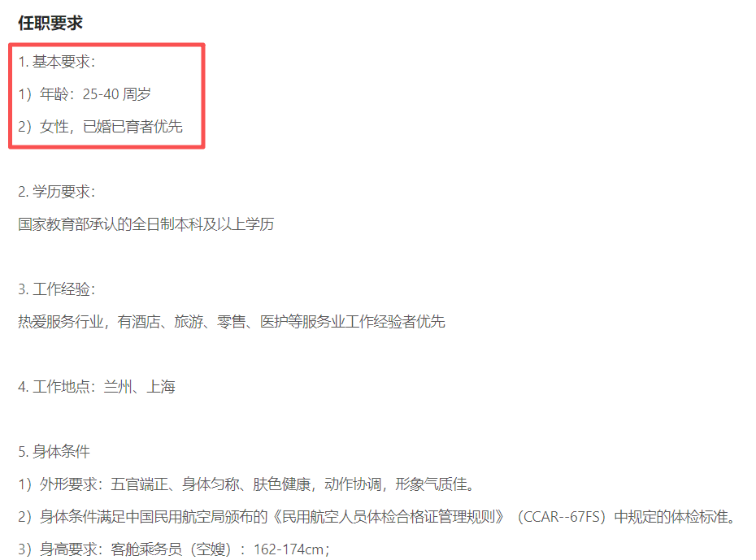Click the 女性，已婚已育者优先 line
The image size is (756, 560).
point(100,126)
